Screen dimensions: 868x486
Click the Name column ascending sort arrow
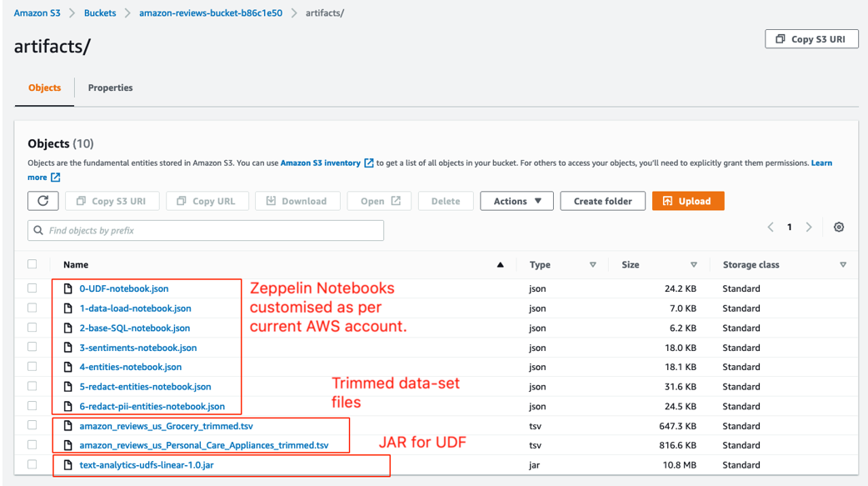pos(501,265)
